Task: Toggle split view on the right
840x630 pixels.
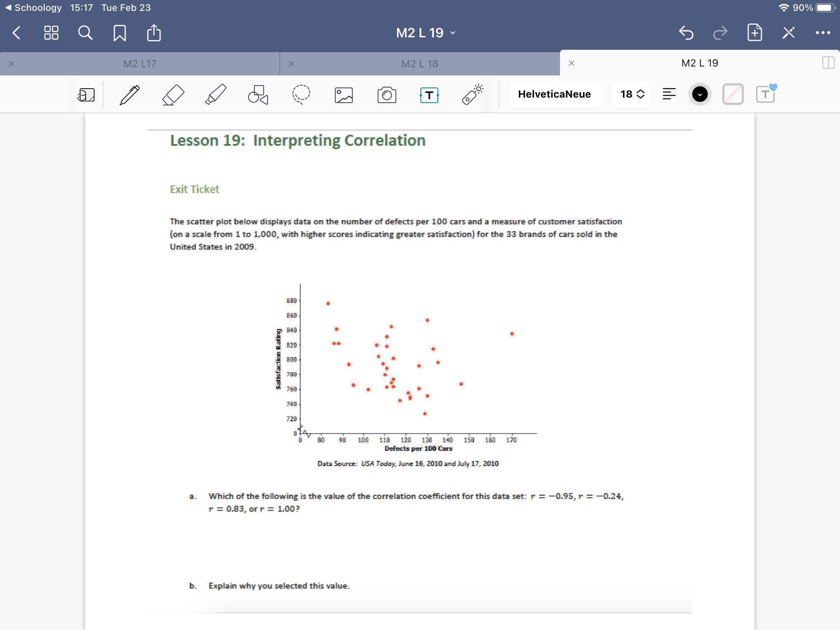Action: pos(828,63)
